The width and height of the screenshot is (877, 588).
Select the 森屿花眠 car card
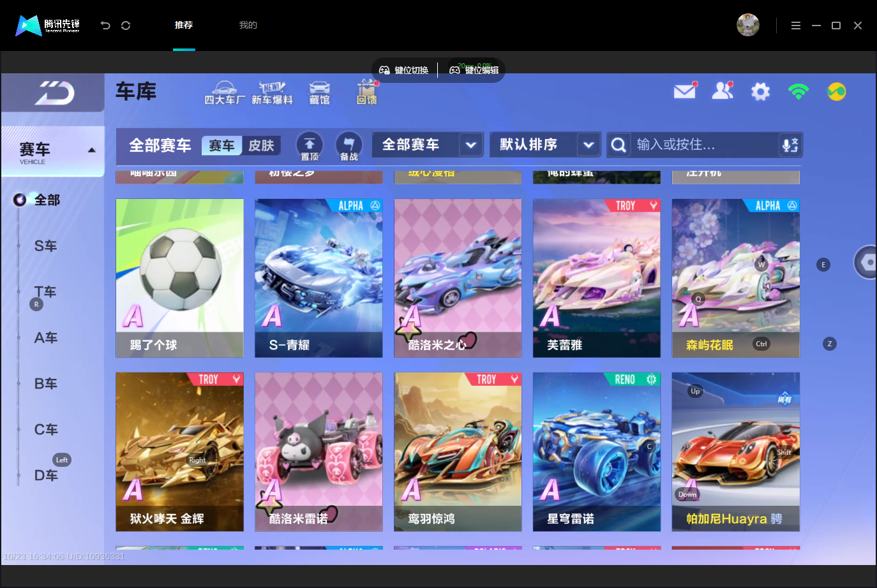736,278
